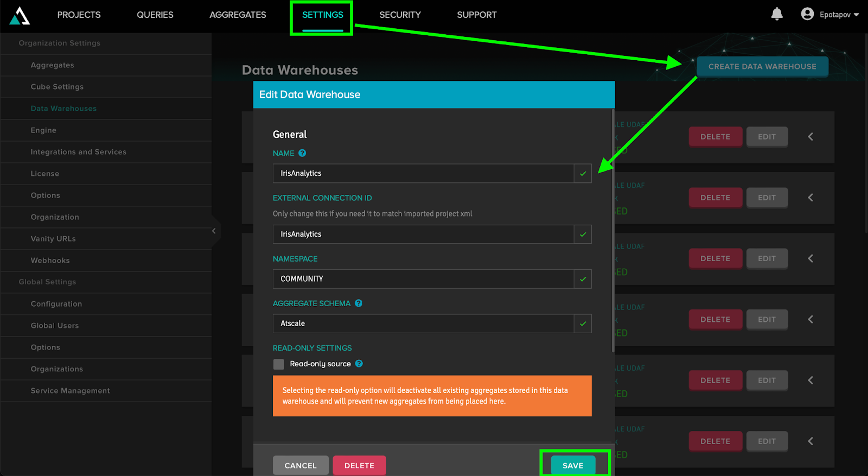Open the SUPPORT tab
868x476 pixels.
[x=477, y=15]
